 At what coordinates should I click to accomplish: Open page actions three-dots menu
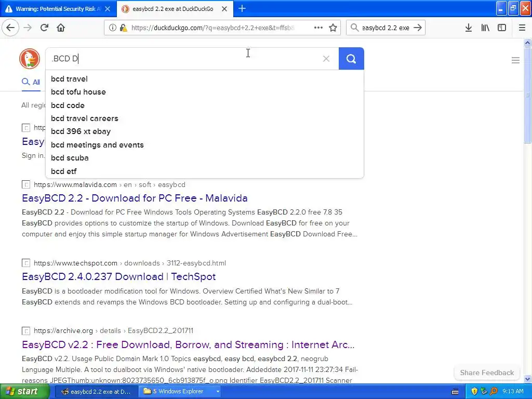tap(318, 28)
